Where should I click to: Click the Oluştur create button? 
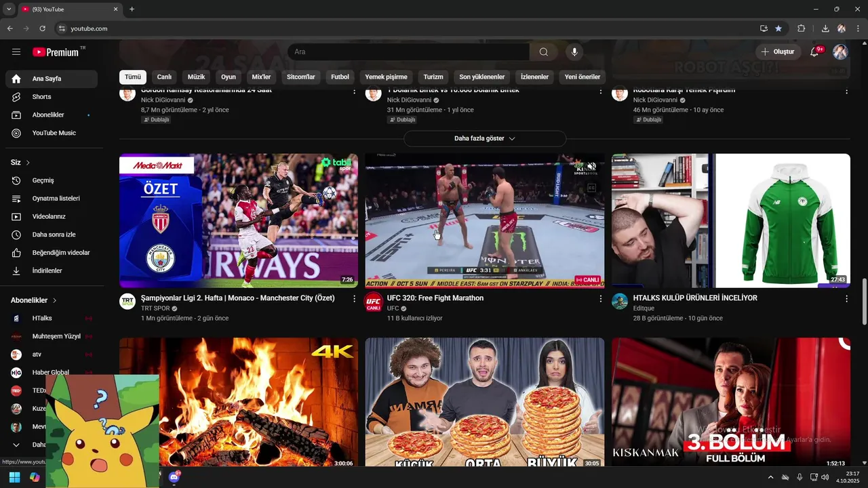coord(778,52)
